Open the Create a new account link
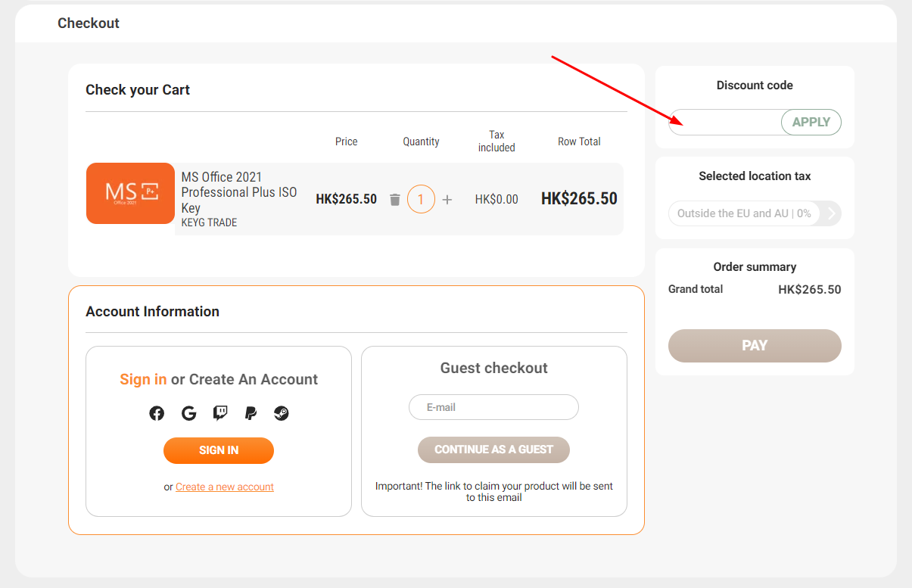The image size is (912, 588). pos(225,487)
